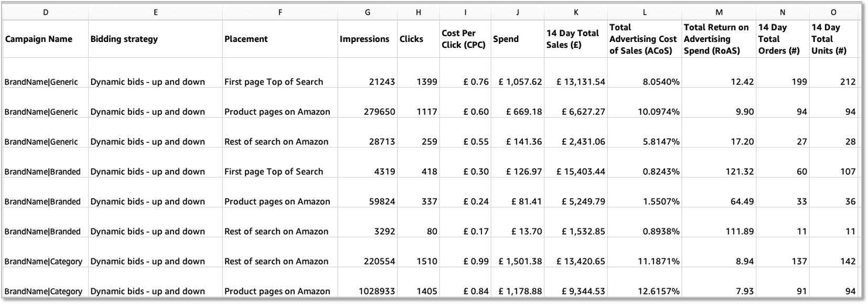Select the Bidding strategy header cell
Viewport: 868px width, 304px height.
(124, 39)
